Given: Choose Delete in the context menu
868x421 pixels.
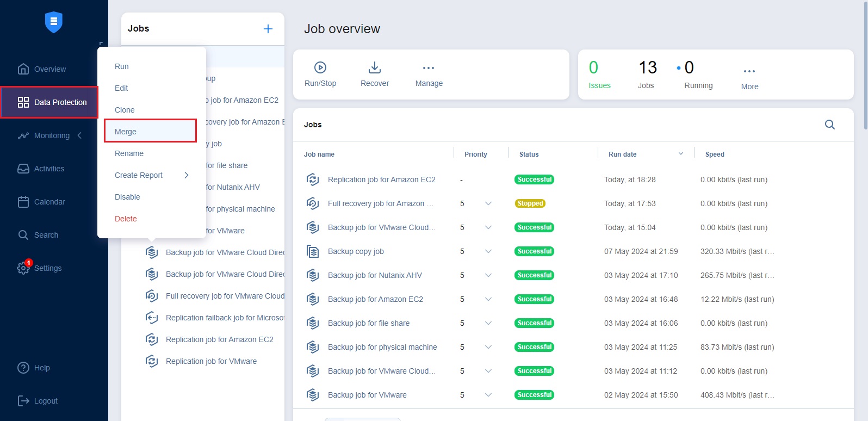Looking at the screenshot, I should 126,219.
